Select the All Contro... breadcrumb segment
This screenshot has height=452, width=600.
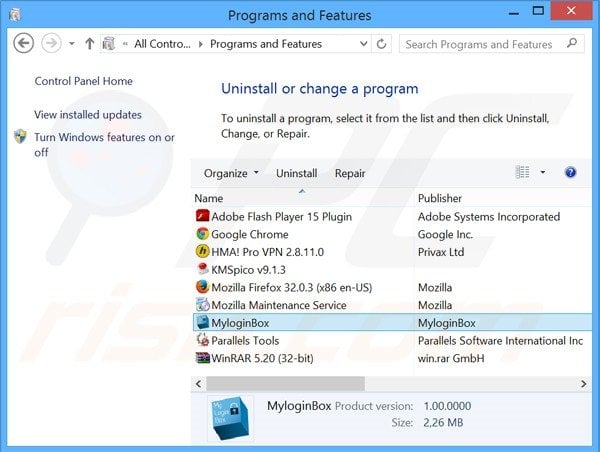pyautogui.click(x=162, y=44)
